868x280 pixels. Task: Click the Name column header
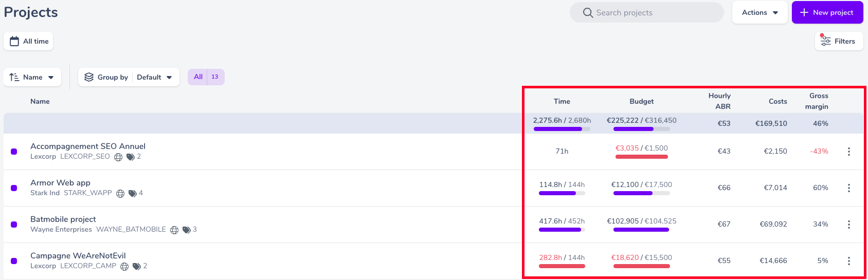pyautogui.click(x=40, y=101)
